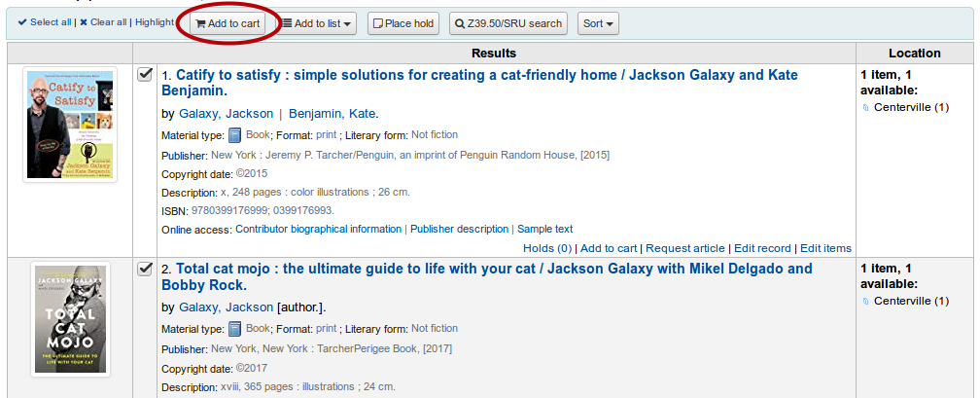Click the book material type icon for Catify
This screenshot has width=980, height=398.
click(x=234, y=135)
